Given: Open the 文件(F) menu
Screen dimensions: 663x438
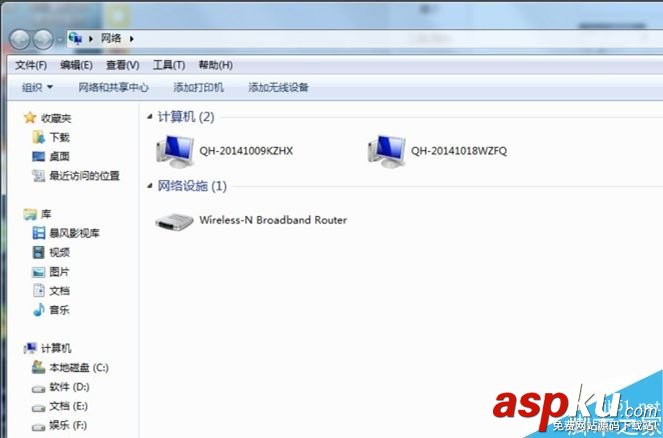Looking at the screenshot, I should (x=31, y=65).
